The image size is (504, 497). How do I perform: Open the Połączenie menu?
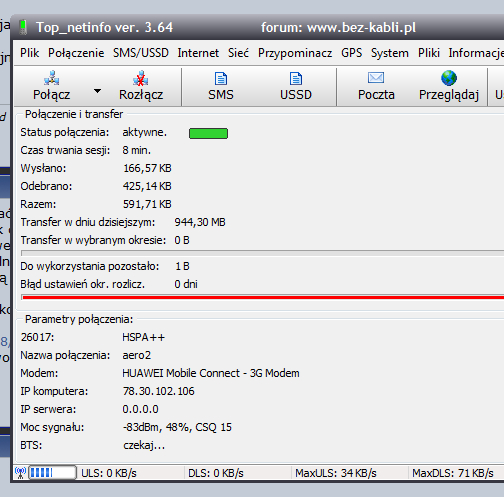tap(76, 53)
